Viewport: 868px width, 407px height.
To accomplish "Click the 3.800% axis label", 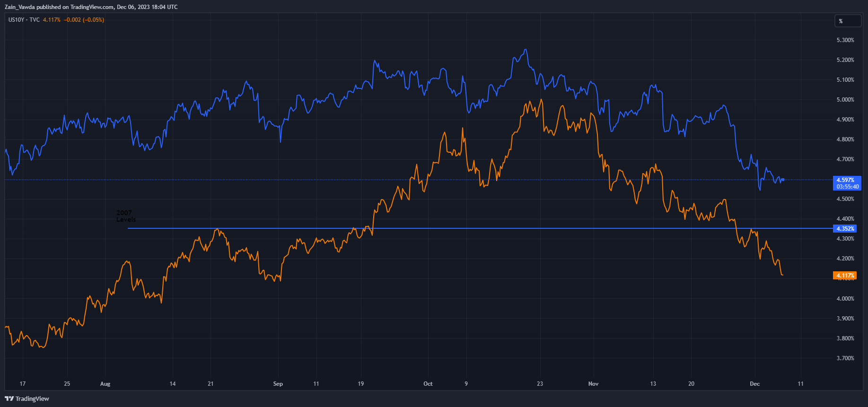I will (845, 338).
